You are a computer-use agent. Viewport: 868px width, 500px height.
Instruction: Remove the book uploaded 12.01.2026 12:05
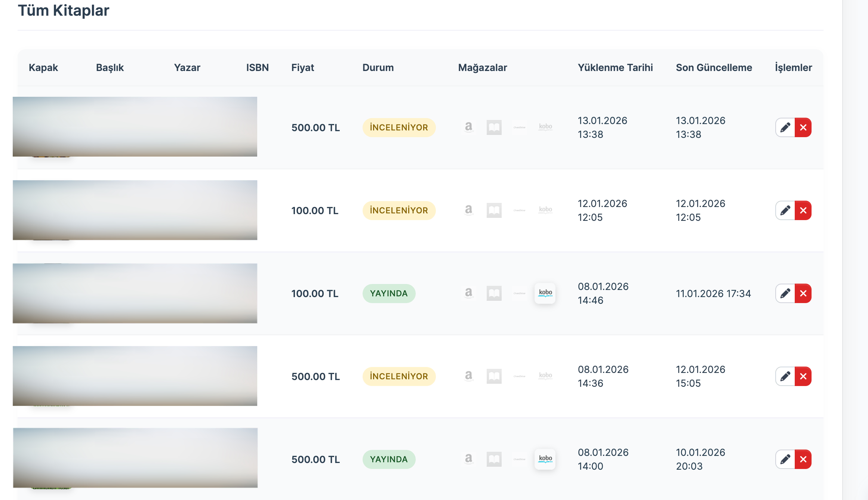[803, 210]
